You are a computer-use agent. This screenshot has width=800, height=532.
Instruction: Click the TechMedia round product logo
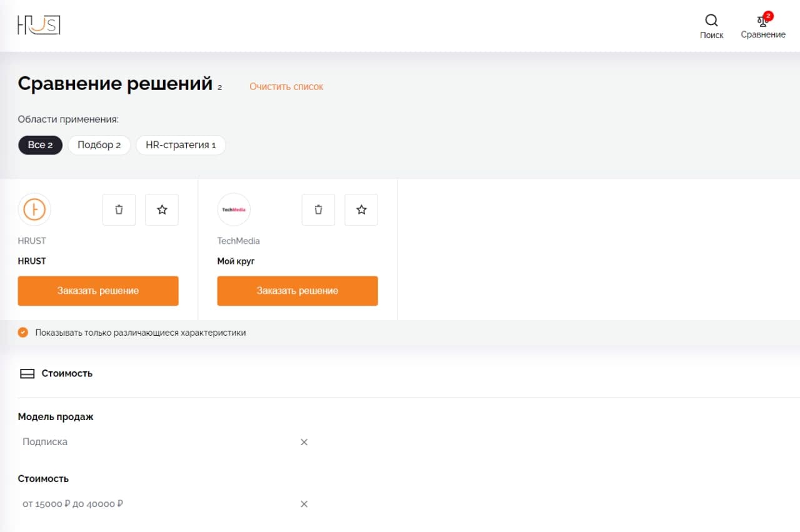(234, 209)
